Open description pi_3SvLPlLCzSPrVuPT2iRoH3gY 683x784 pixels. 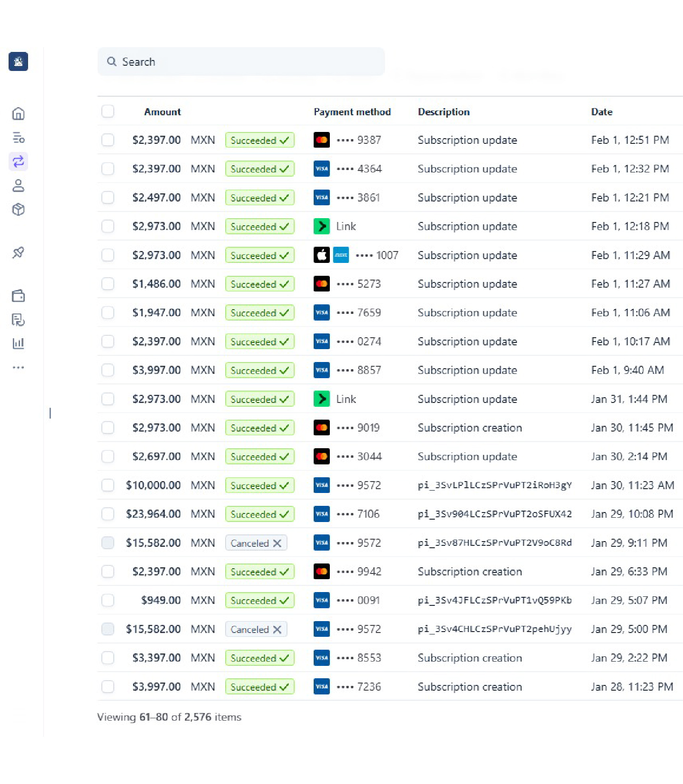point(495,485)
